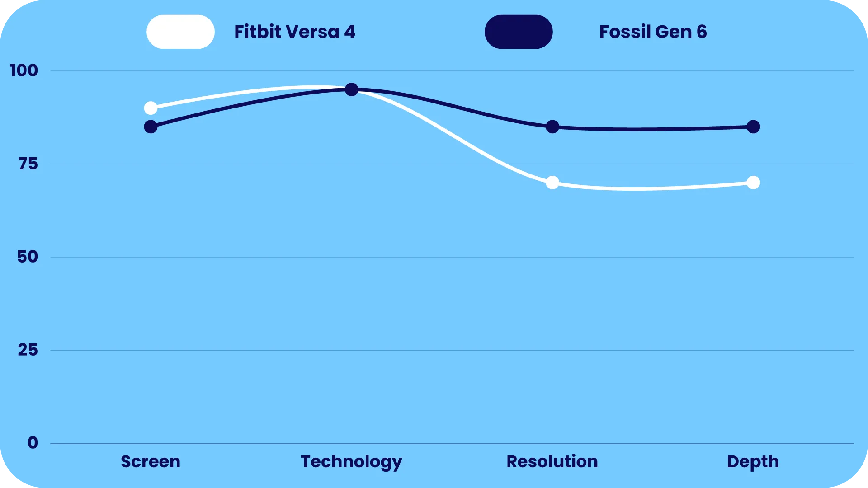The image size is (868, 488).
Task: Toggle Fitbit Versa 4 line visibility
Action: 181,32
